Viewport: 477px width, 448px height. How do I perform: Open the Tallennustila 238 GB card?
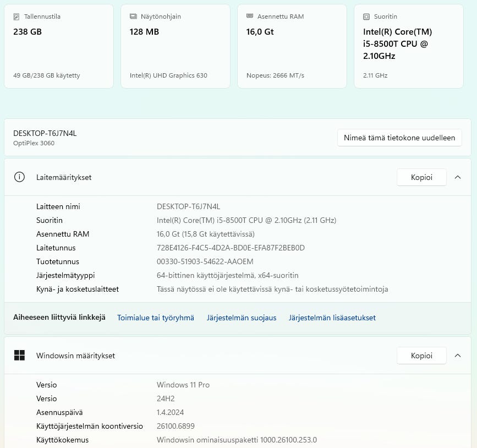(59, 46)
